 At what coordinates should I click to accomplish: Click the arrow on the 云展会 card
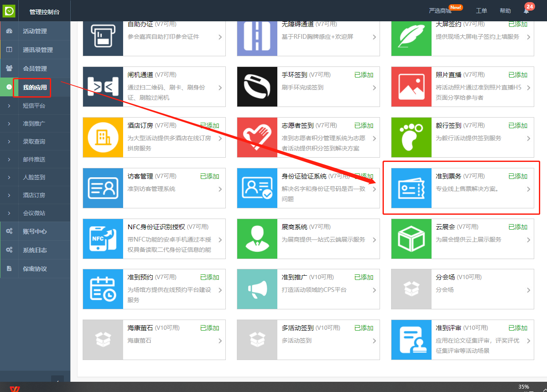pyautogui.click(x=529, y=240)
